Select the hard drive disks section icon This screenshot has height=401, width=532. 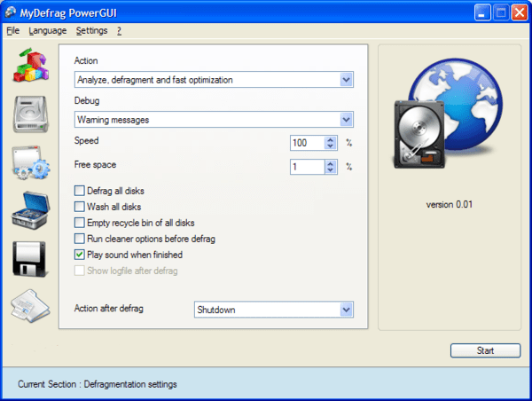(31, 114)
